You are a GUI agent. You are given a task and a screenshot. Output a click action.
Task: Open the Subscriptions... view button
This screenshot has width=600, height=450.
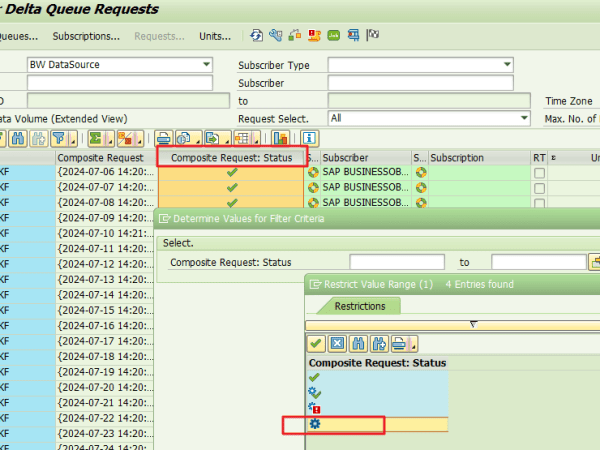(86, 36)
